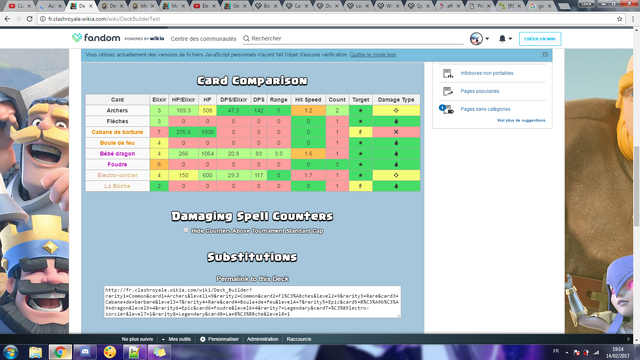This screenshot has width=640, height=360.
Task: Click the CRÉER UN WIKI button
Action: [540, 39]
